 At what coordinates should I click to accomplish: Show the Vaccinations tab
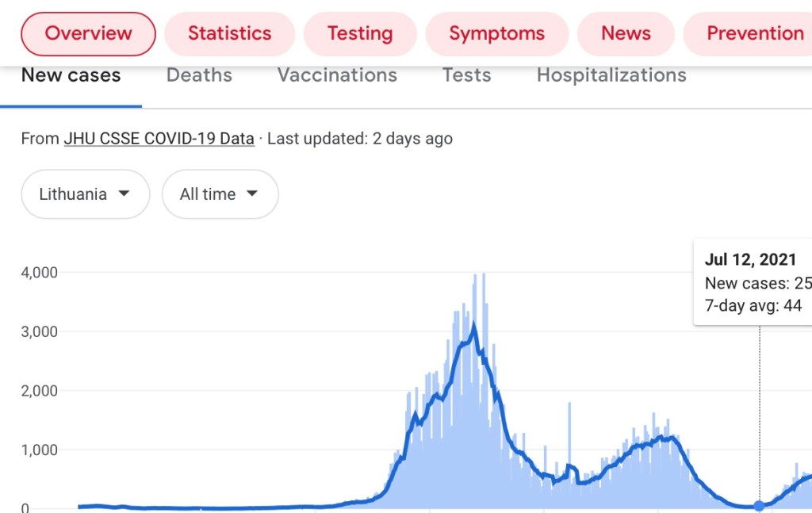(337, 76)
